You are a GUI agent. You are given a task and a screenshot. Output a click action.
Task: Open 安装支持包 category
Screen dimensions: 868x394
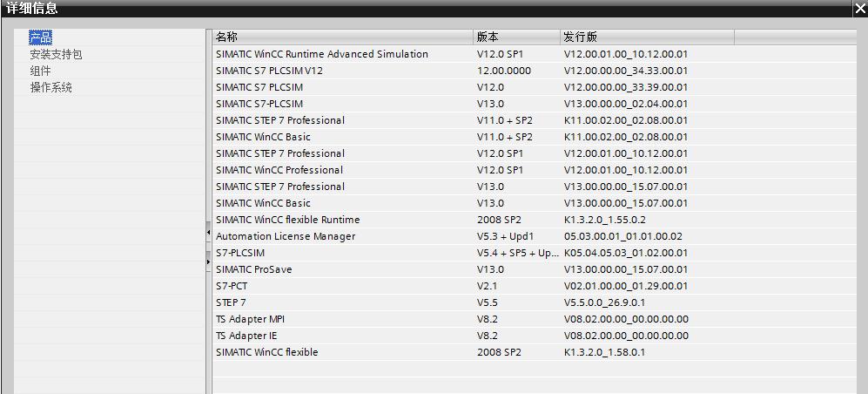click(x=56, y=54)
